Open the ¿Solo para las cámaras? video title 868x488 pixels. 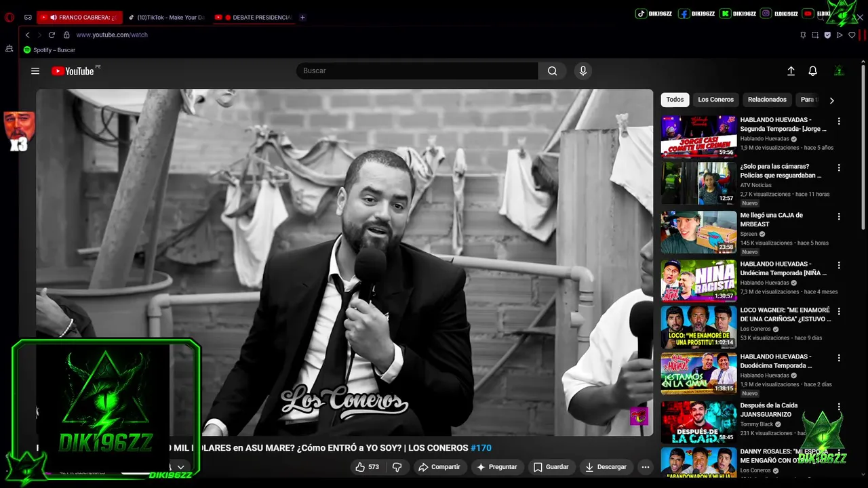point(781,171)
